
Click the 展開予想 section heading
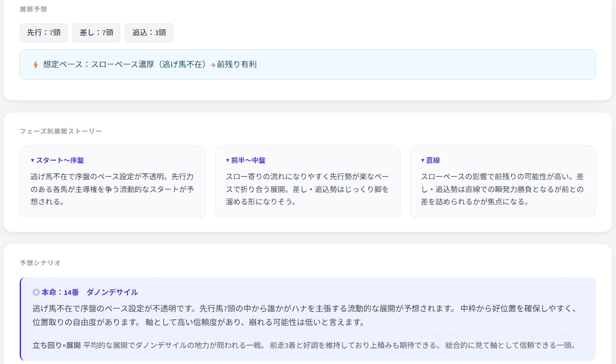click(x=33, y=9)
